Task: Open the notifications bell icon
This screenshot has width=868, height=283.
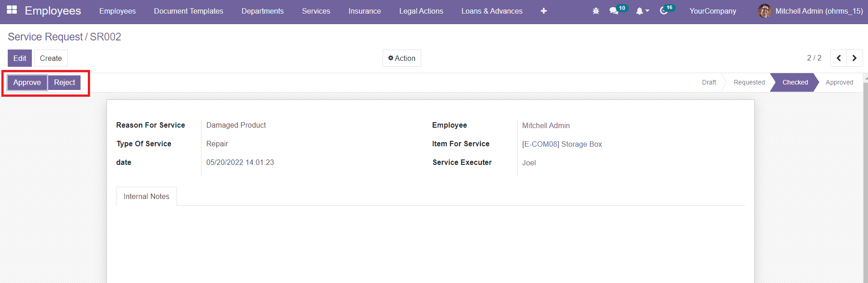Action: coord(640,11)
